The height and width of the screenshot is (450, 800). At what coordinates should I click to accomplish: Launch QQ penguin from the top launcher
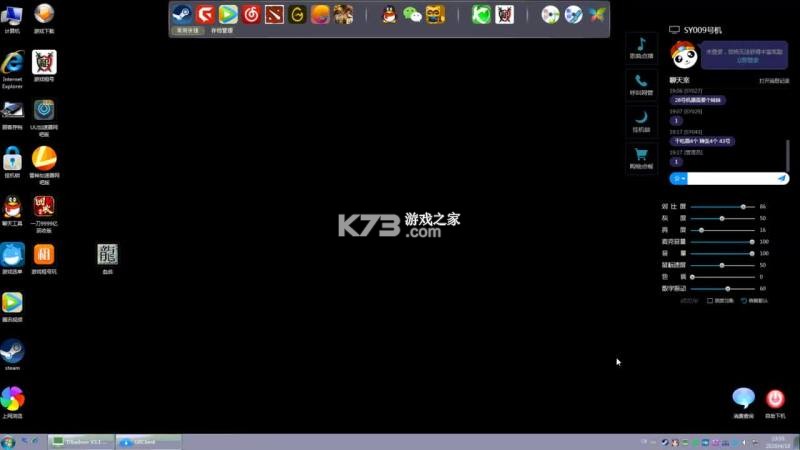389,14
